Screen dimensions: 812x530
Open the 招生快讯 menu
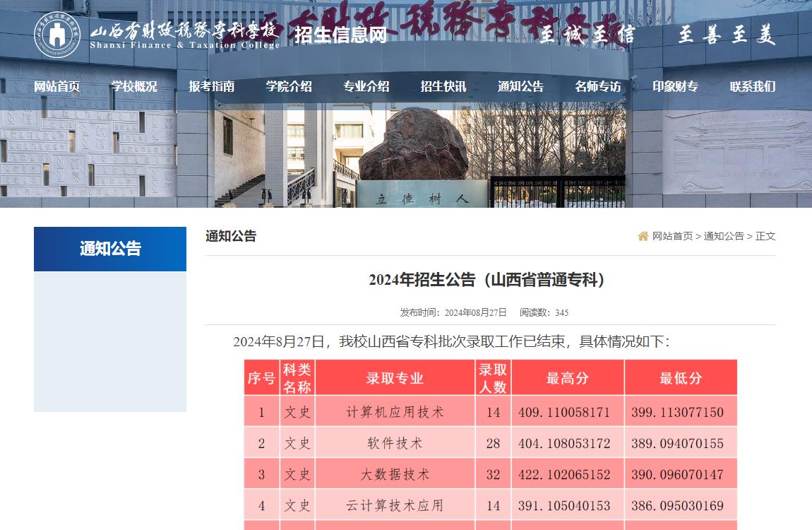click(x=443, y=86)
